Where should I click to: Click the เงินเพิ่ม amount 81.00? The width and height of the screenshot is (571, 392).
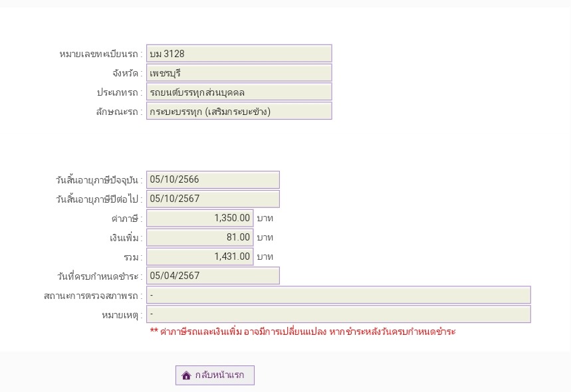(x=200, y=237)
